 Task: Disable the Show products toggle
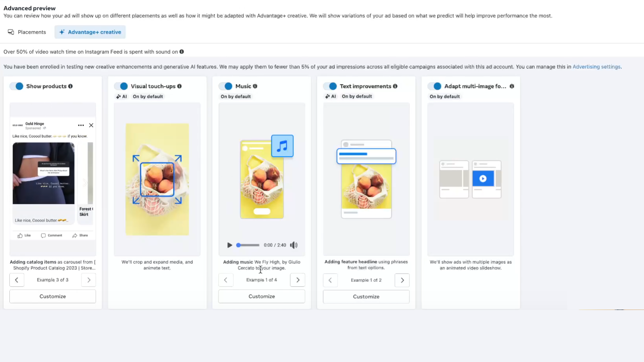pos(17,86)
